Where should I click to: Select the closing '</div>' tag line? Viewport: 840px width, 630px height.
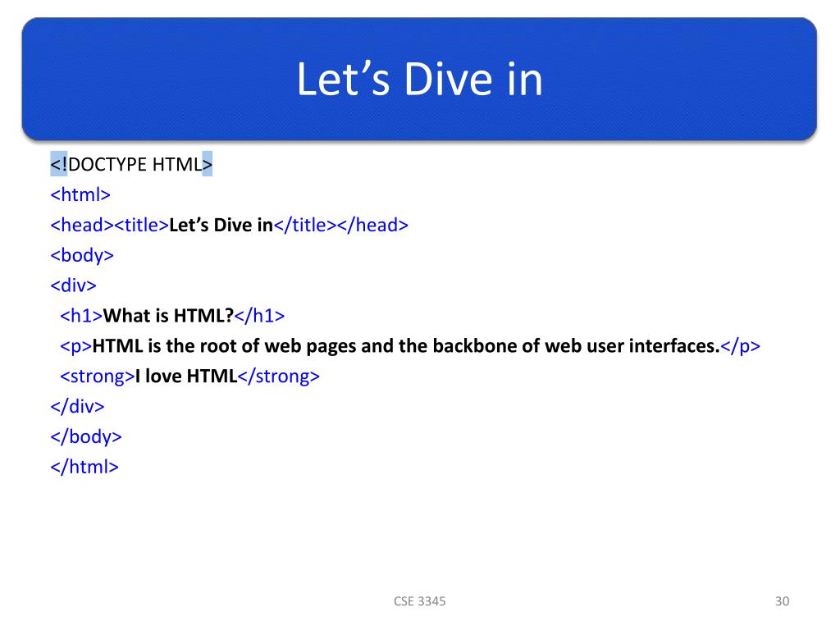tap(77, 406)
